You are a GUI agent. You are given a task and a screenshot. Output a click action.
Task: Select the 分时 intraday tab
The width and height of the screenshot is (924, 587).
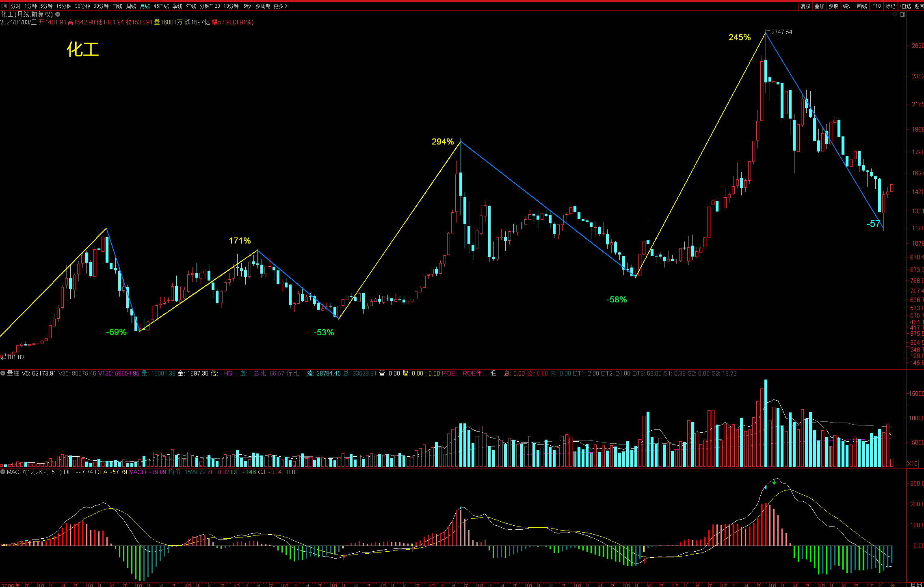16,6
